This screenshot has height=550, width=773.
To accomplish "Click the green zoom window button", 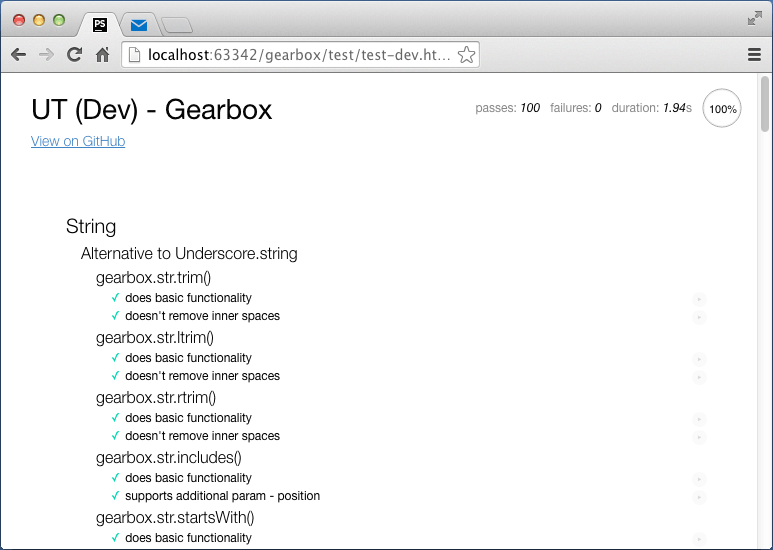I will 59,20.
